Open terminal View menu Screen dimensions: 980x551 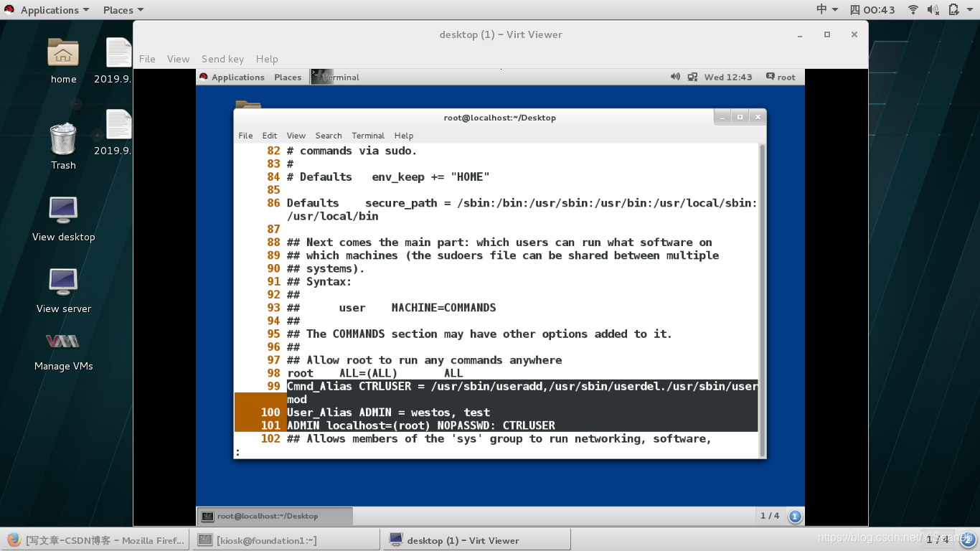pyautogui.click(x=296, y=135)
